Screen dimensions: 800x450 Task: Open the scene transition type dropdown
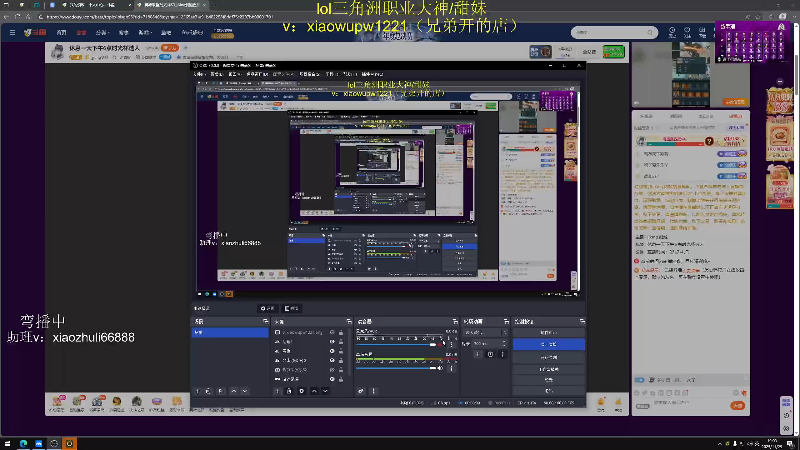click(x=485, y=332)
